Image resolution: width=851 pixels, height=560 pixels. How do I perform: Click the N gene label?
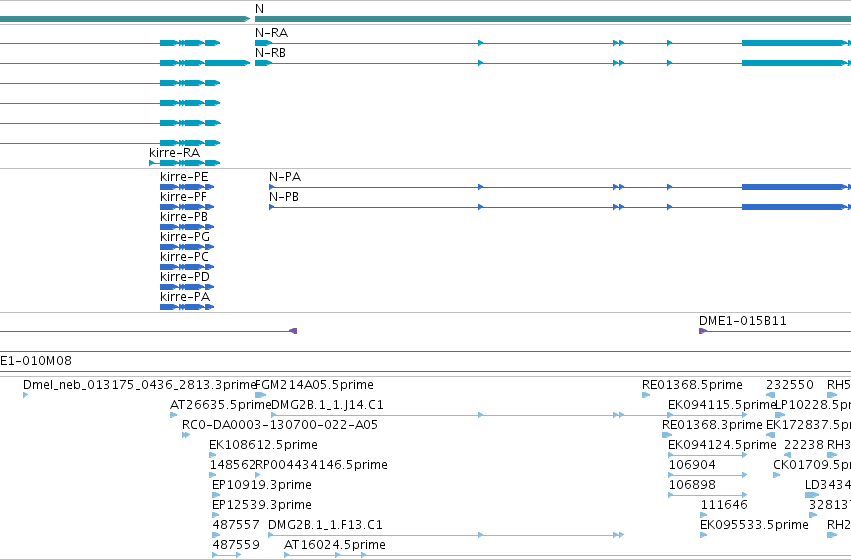(259, 9)
